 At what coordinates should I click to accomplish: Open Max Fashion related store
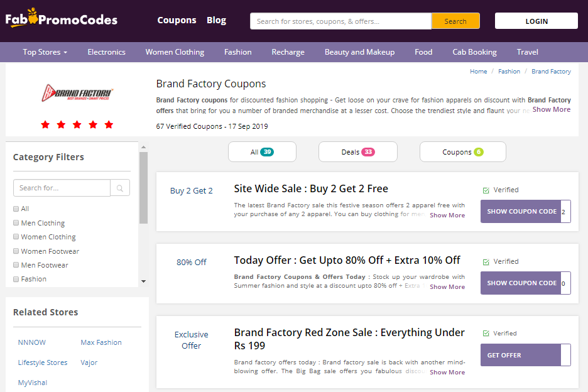click(x=101, y=342)
